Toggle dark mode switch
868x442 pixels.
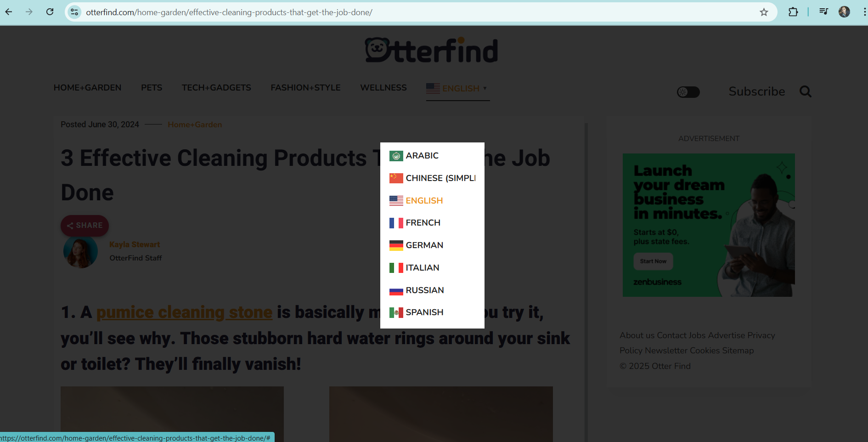[688, 92]
